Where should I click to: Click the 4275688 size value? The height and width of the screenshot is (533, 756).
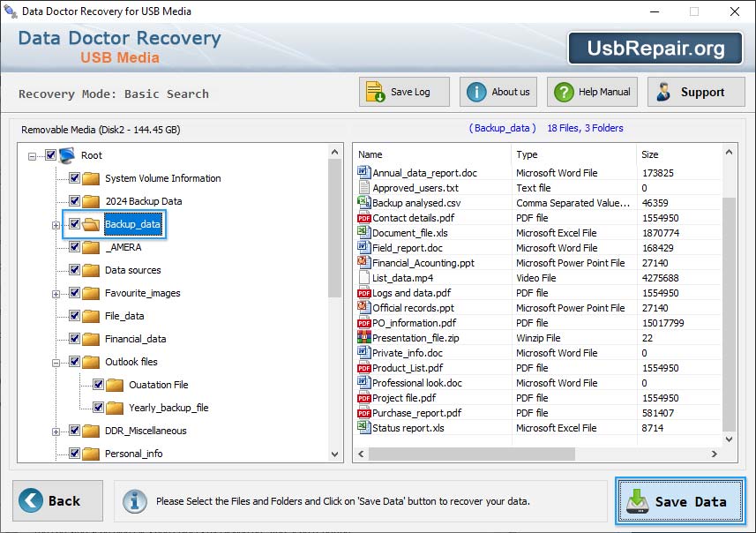[x=660, y=278]
